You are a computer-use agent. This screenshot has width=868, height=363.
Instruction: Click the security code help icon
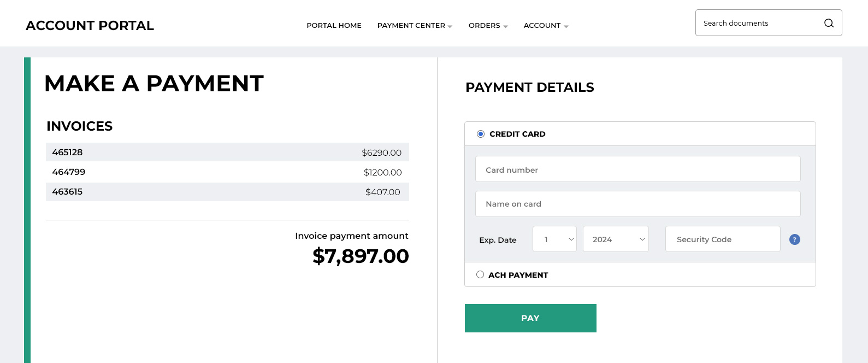pyautogui.click(x=795, y=239)
